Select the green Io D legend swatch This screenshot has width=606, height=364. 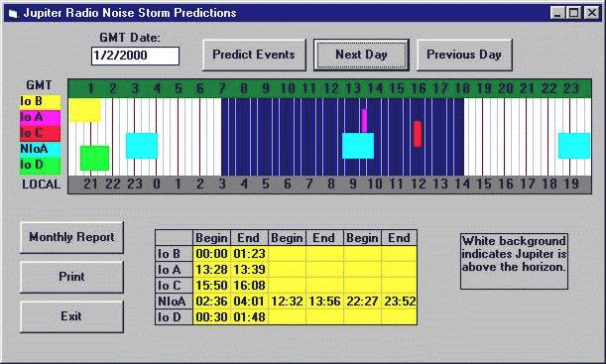(41, 166)
